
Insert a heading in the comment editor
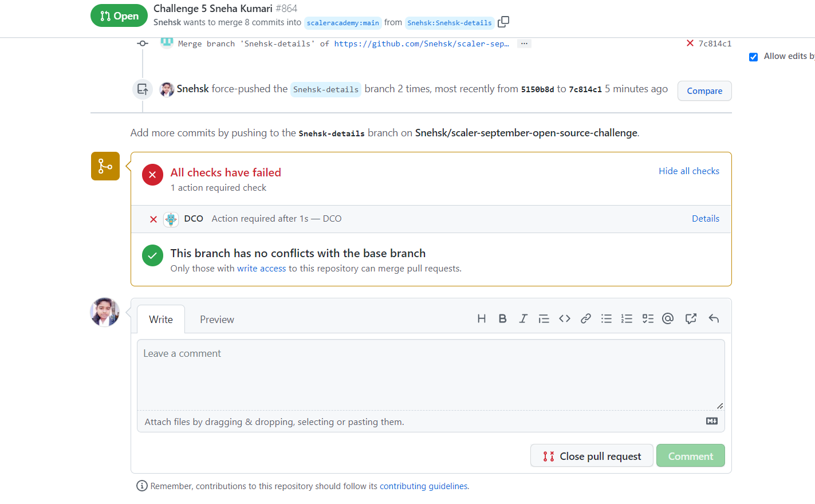point(482,318)
